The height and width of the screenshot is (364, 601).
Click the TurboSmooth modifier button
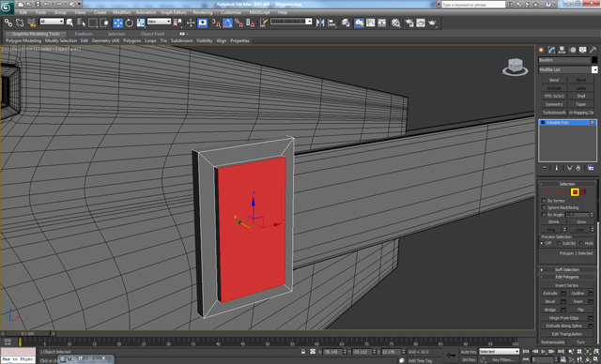tap(554, 113)
